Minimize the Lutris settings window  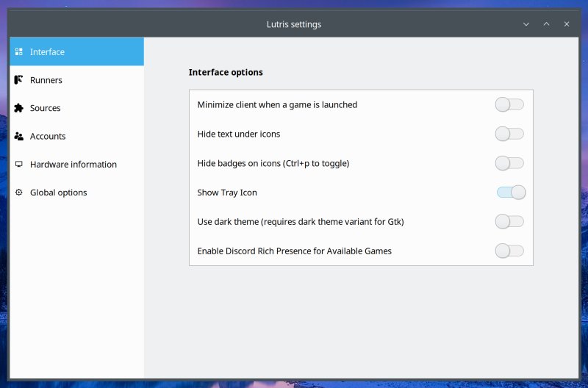(526, 24)
